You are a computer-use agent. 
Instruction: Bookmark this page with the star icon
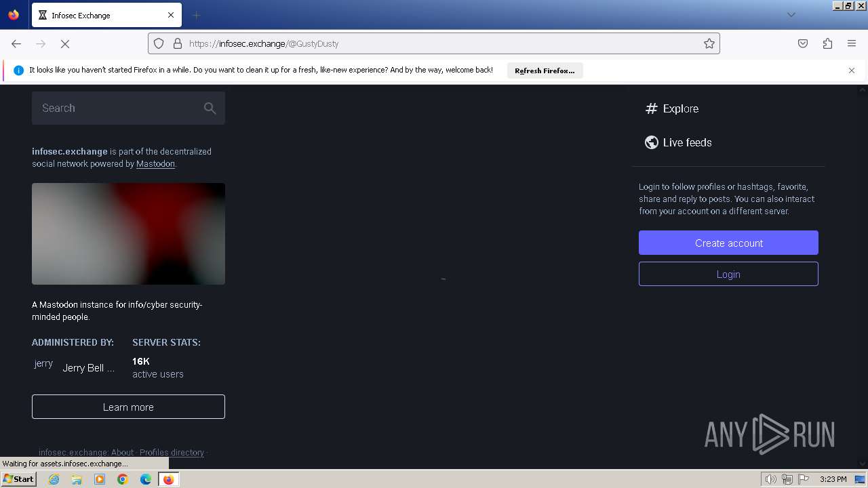(709, 43)
